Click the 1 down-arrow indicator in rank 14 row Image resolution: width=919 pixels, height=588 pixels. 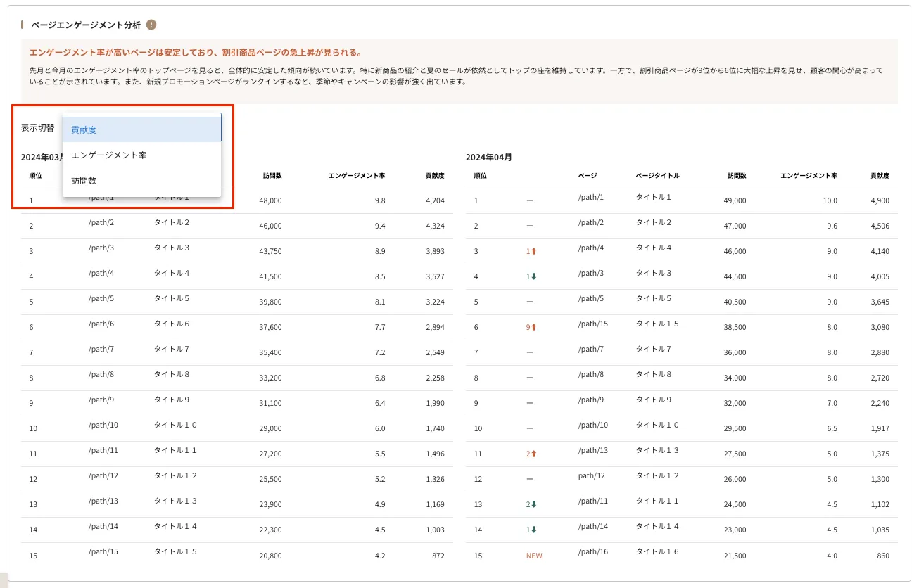[x=531, y=530]
